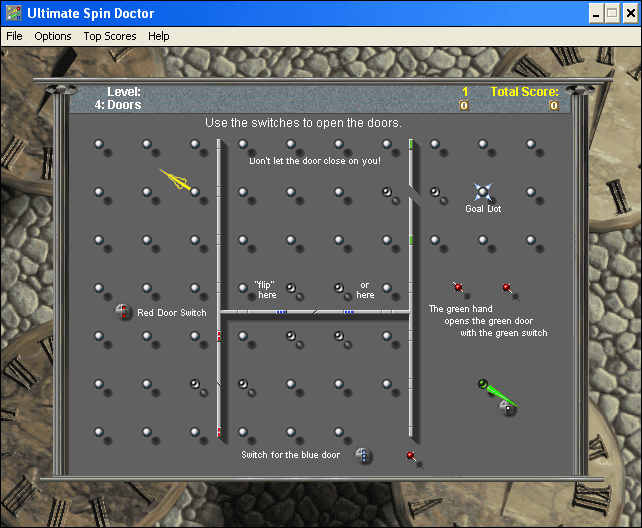642x528 pixels.
Task: Click the black dot left of the green door gap
Action: tap(387, 192)
